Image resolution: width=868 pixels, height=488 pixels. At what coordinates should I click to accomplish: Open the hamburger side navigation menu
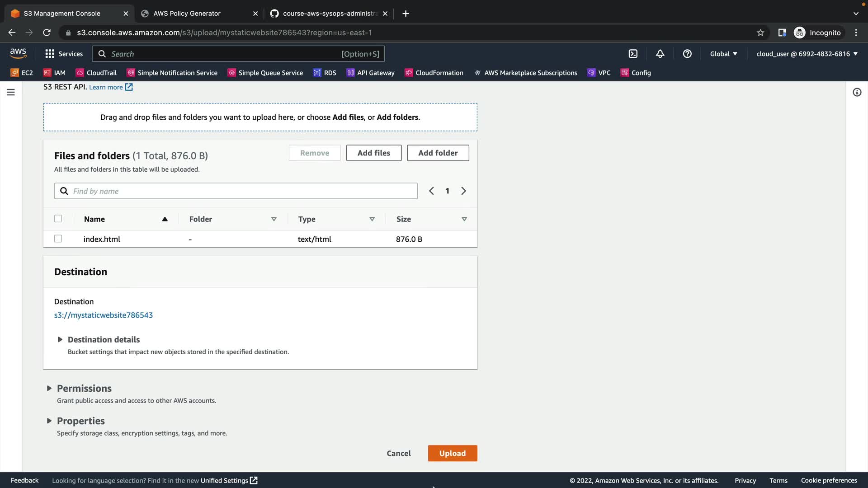(x=11, y=92)
